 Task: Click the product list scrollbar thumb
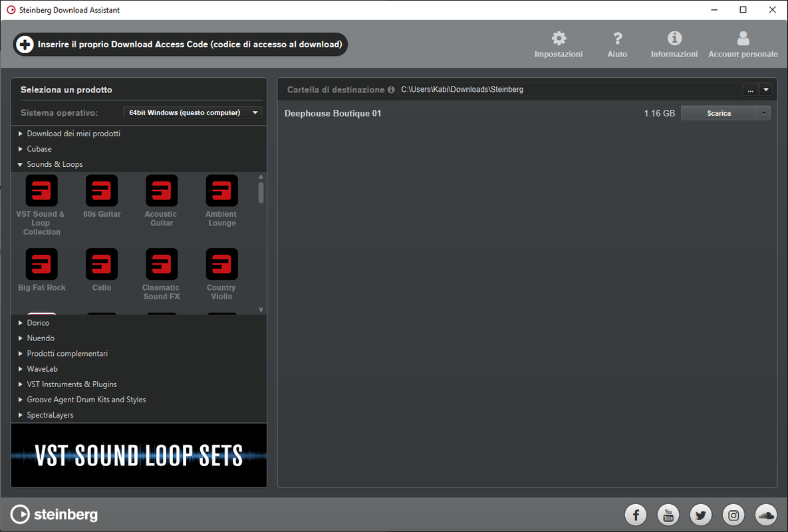coord(261,193)
